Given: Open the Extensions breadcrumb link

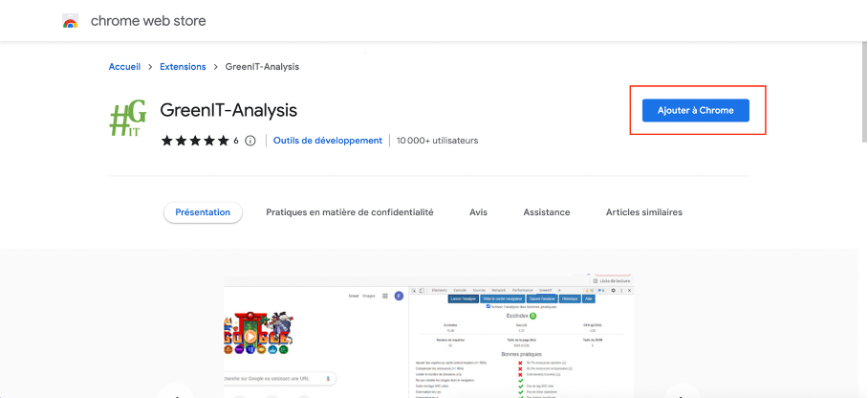Looking at the screenshot, I should click(x=183, y=67).
